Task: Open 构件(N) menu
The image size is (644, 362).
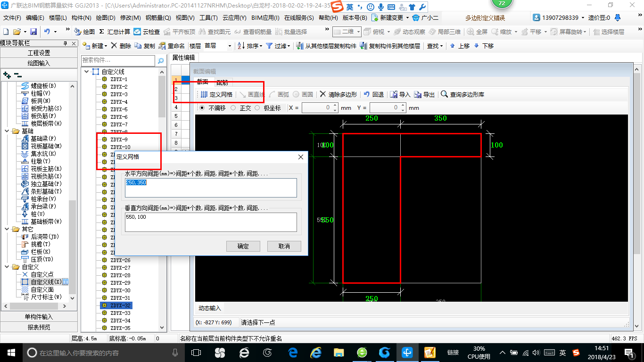Action: [x=81, y=18]
